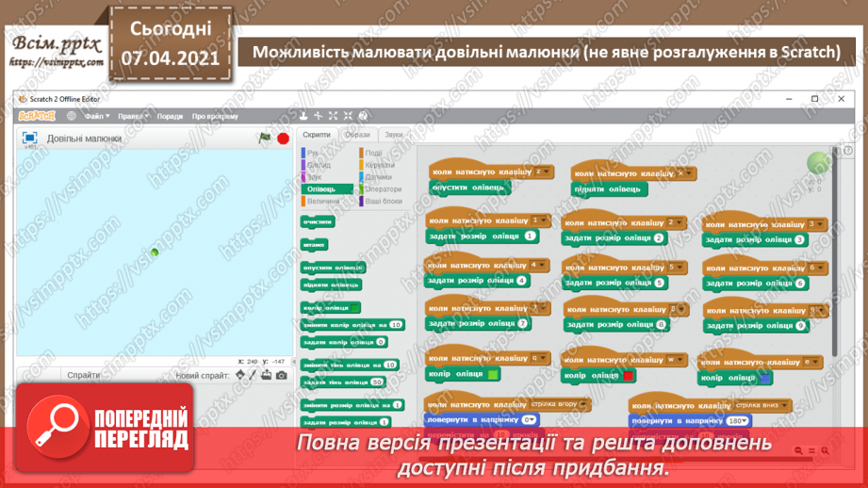Pick green swatch in script колір олівця for key q
Screen dimensions: 868x488
click(x=493, y=375)
